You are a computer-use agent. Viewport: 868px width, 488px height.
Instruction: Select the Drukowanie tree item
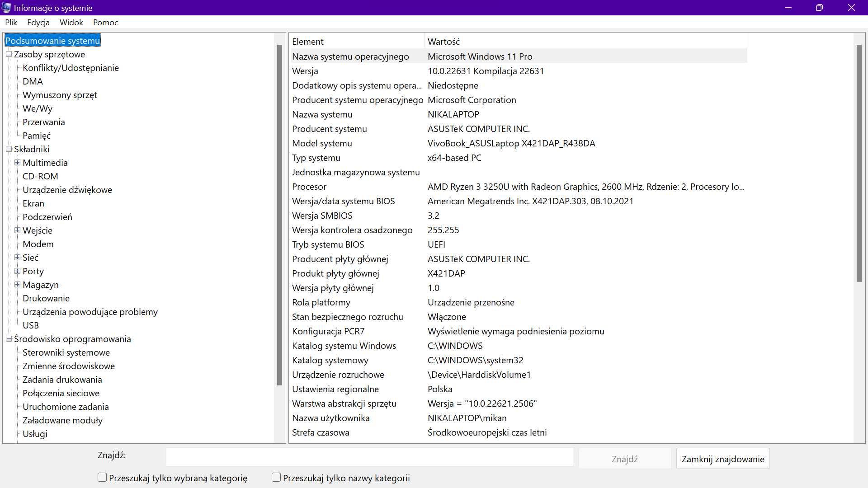pos(46,298)
